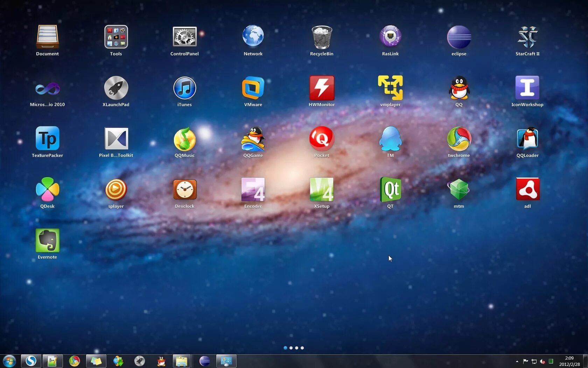The height and width of the screenshot is (368, 588).
Task: Open HWMonitor
Action: 322,88
